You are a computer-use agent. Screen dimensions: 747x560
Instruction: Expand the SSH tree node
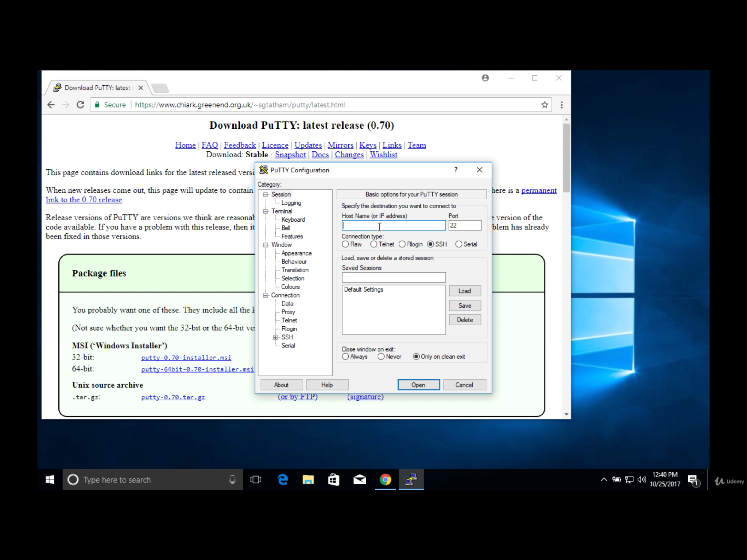tap(276, 337)
